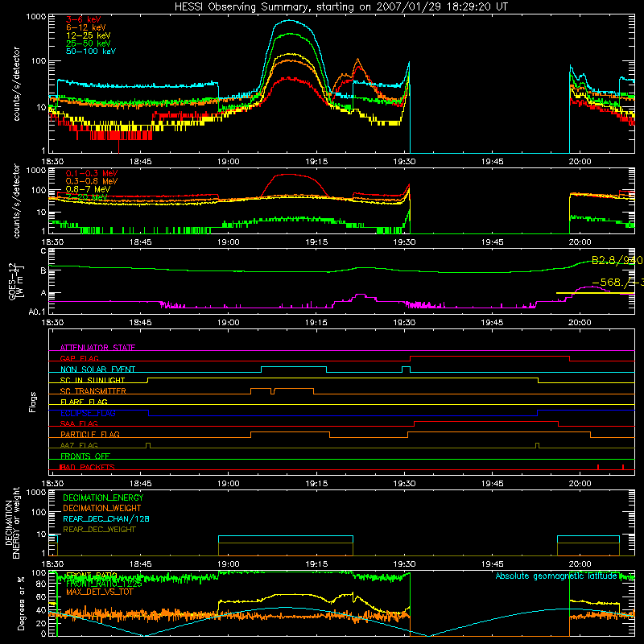Select the PARTICLE_FLAG label
Screen dimensions: 644x644
pos(90,435)
